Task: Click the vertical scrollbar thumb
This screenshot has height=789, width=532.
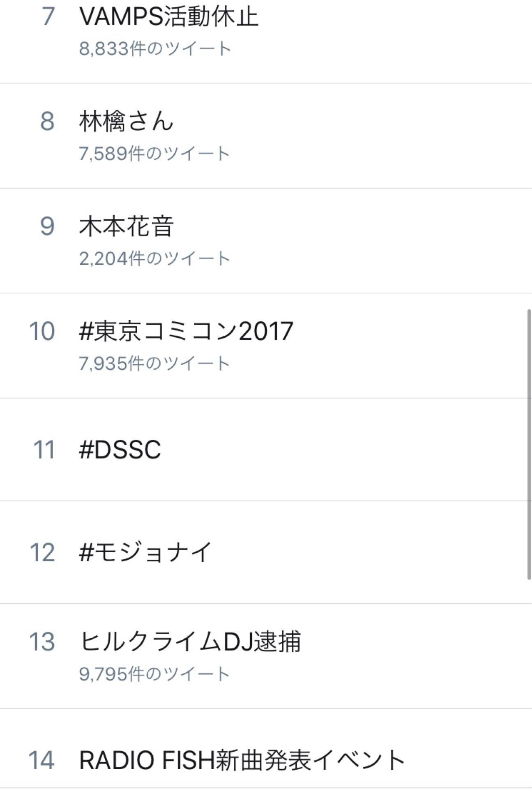Action: pyautogui.click(x=529, y=445)
